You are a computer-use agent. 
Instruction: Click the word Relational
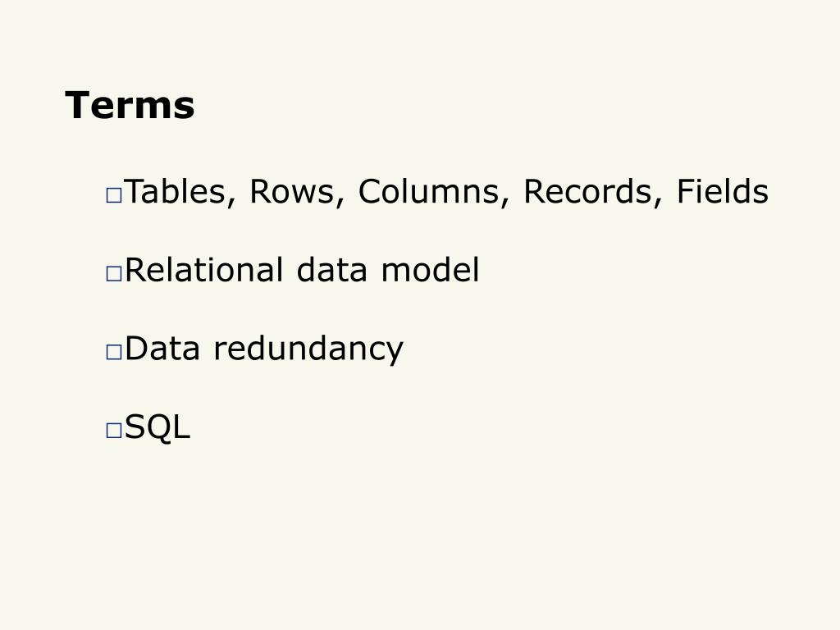[x=203, y=270]
